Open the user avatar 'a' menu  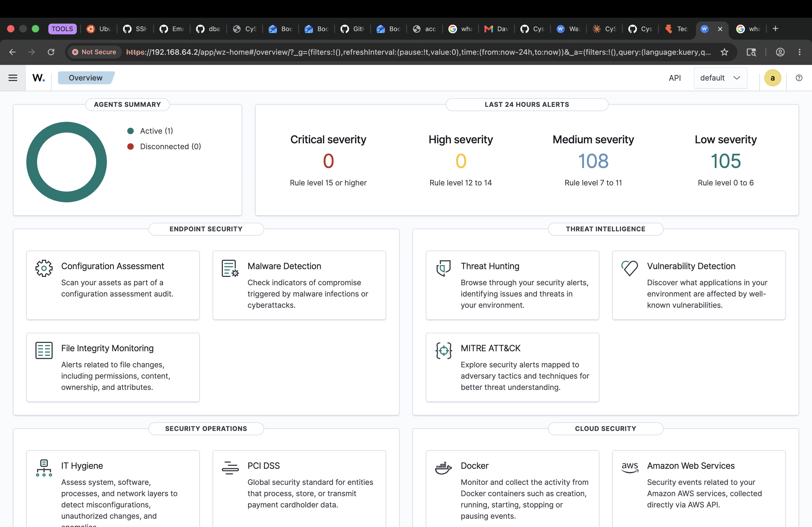(x=773, y=78)
